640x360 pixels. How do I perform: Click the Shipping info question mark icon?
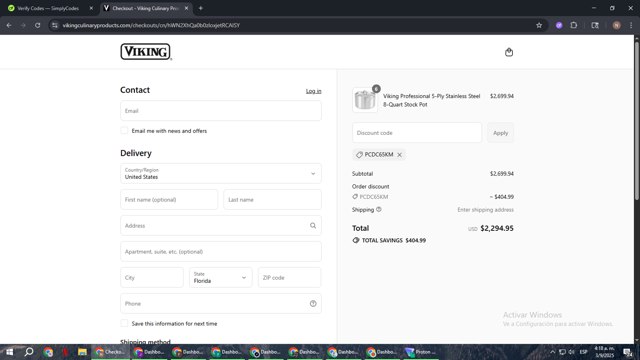point(378,210)
